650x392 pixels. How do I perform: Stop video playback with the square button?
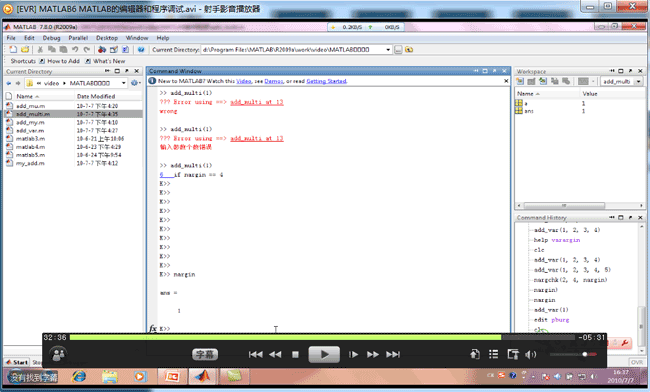[x=295, y=354]
